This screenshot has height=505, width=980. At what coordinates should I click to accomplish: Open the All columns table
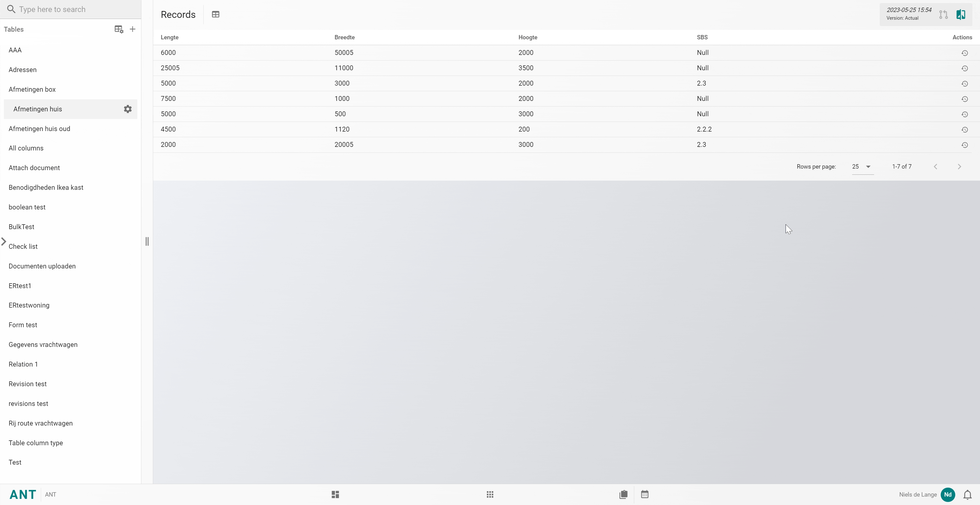point(70,148)
